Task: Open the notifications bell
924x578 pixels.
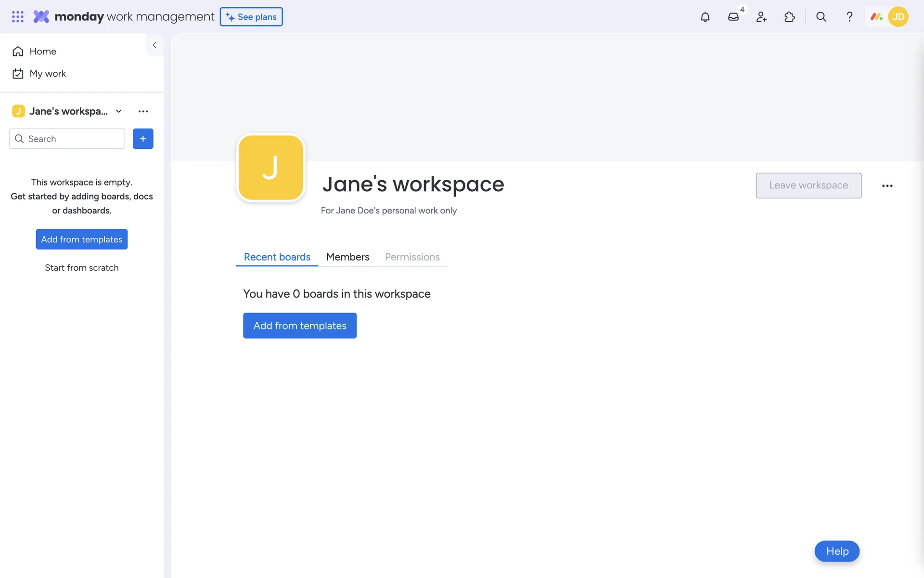Action: (x=705, y=17)
